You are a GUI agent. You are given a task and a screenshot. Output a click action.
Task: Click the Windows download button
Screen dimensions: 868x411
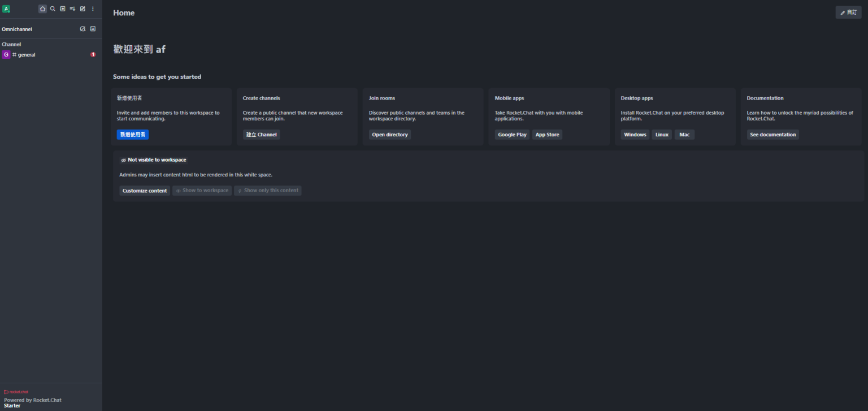(x=635, y=134)
